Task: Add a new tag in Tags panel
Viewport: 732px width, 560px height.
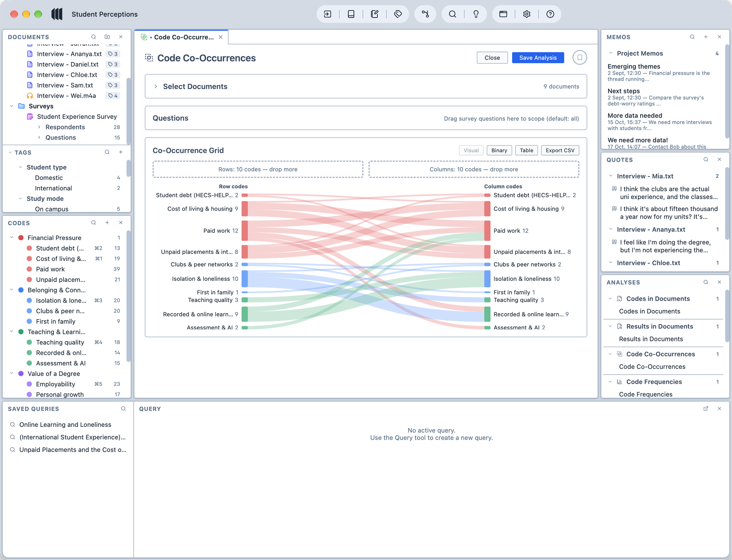Action: tap(121, 152)
